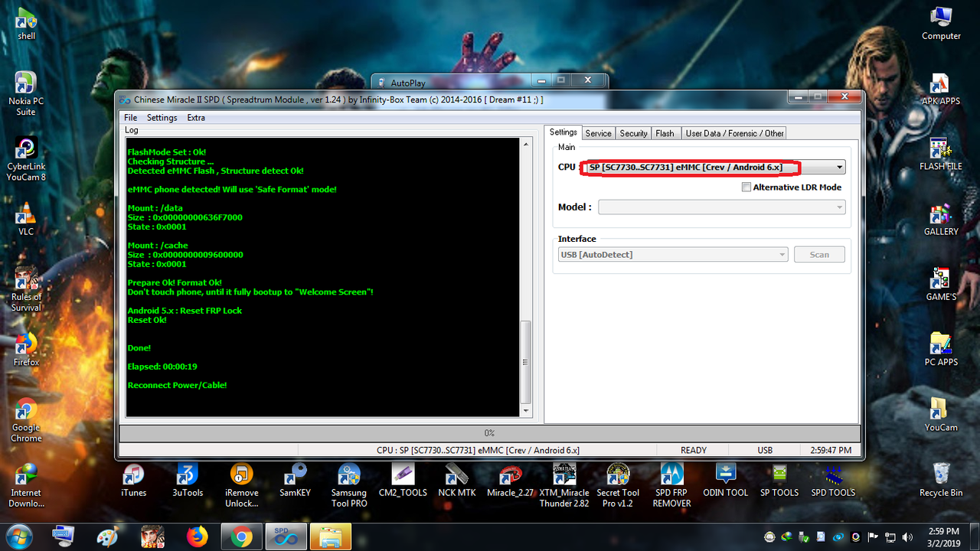
Task: Select the GAME'S desktop folder
Action: coord(941,284)
